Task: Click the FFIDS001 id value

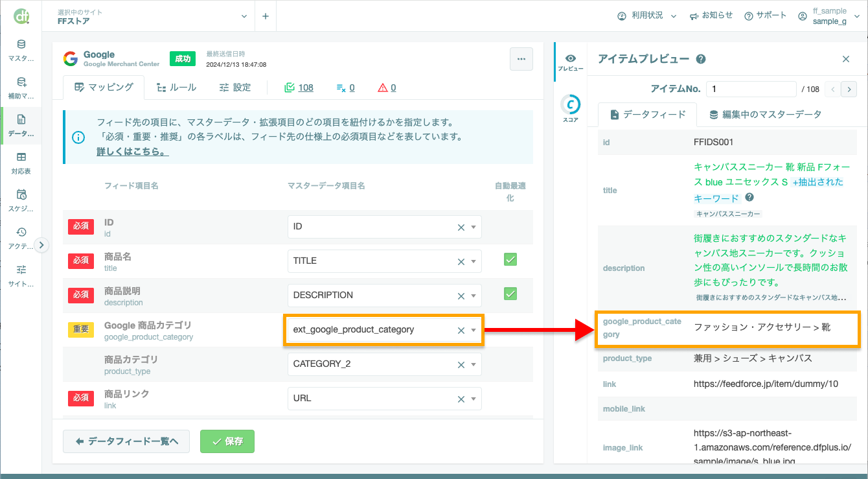Action: pos(713,141)
